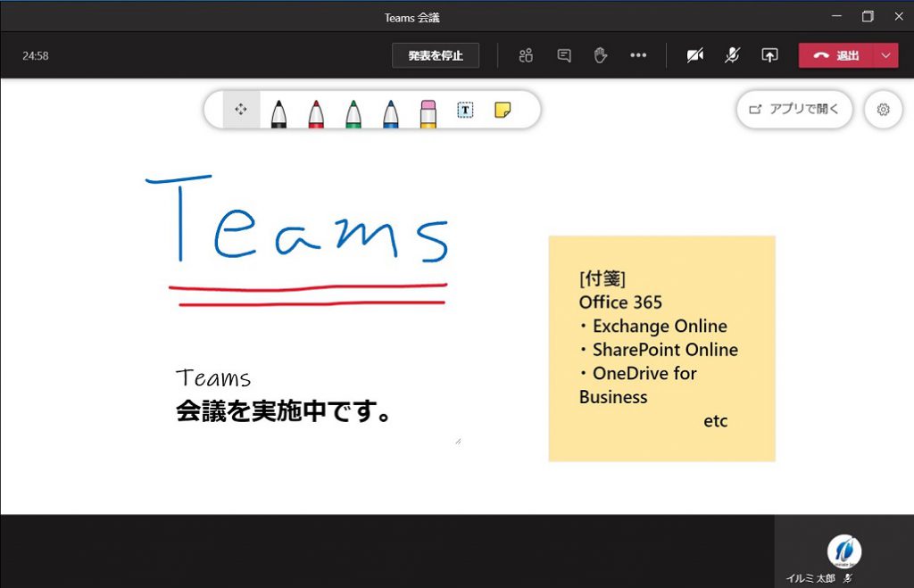Turn the camera on
This screenshot has width=914, height=588.
click(694, 55)
